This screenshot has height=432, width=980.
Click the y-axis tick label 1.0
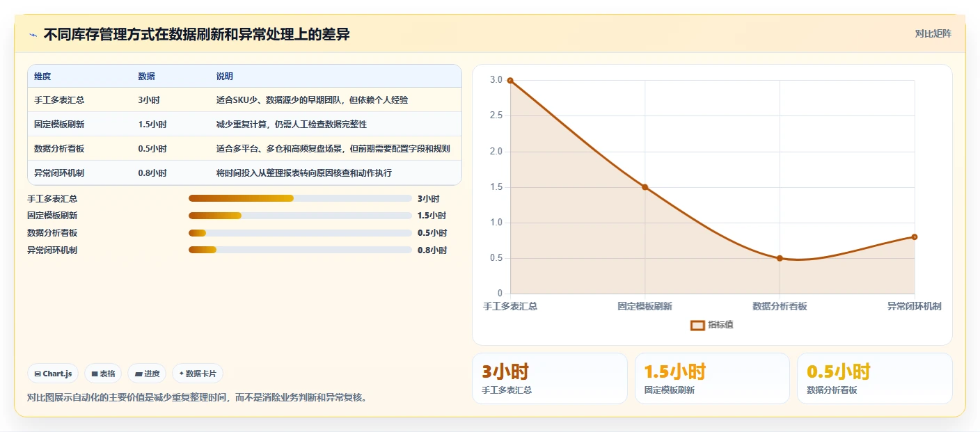click(496, 223)
